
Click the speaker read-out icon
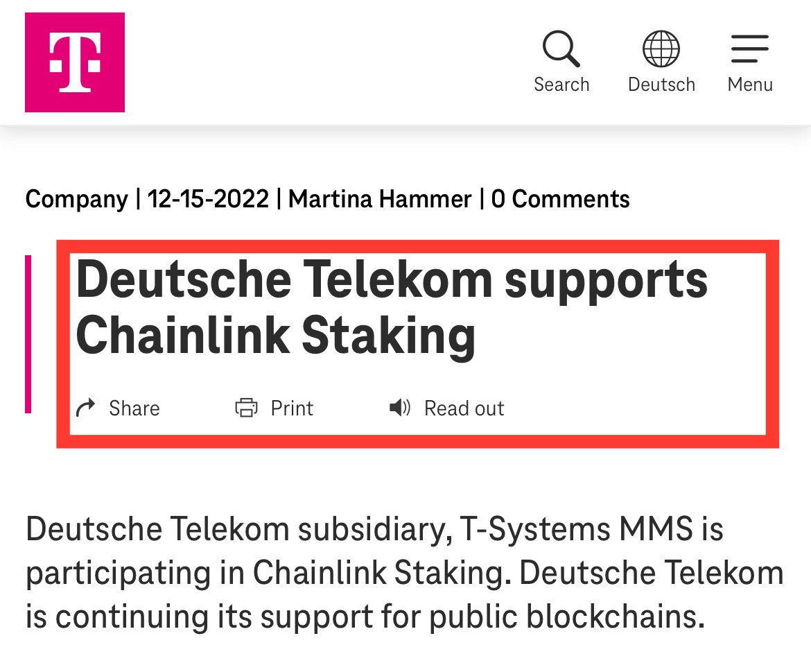(400, 408)
